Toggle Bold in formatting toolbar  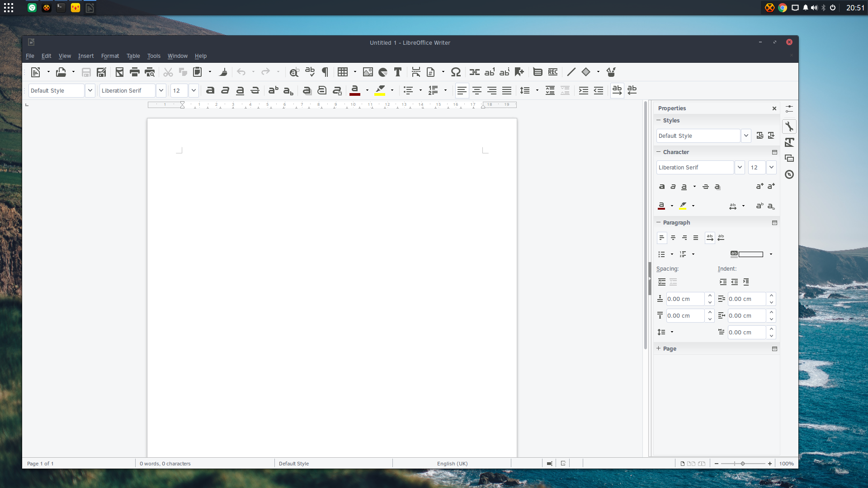[210, 90]
